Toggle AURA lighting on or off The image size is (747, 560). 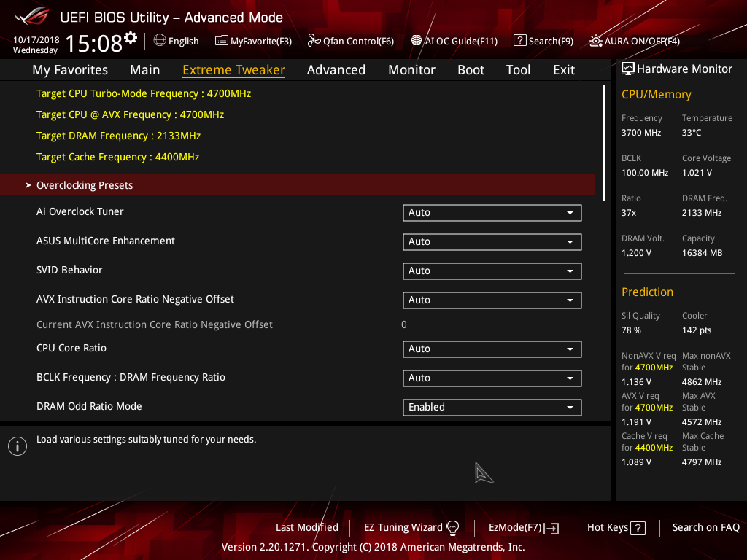pyautogui.click(x=633, y=41)
